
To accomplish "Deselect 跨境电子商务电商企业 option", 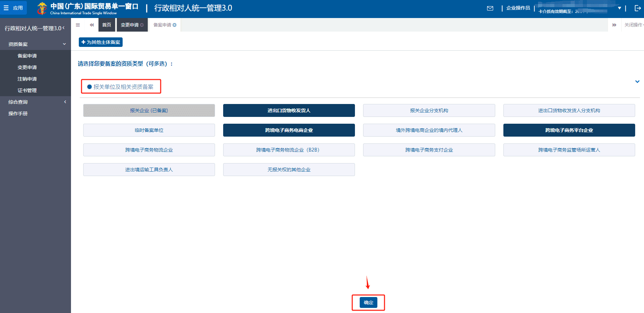I will pyautogui.click(x=289, y=130).
